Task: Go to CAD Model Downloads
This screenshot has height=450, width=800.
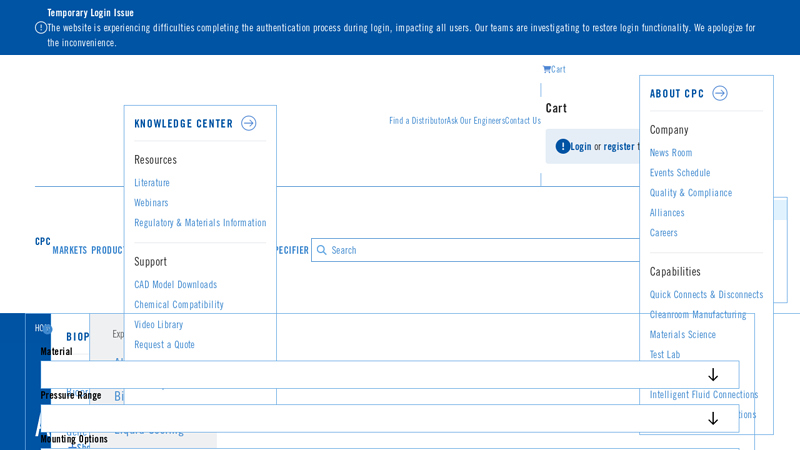Action: pos(176,285)
